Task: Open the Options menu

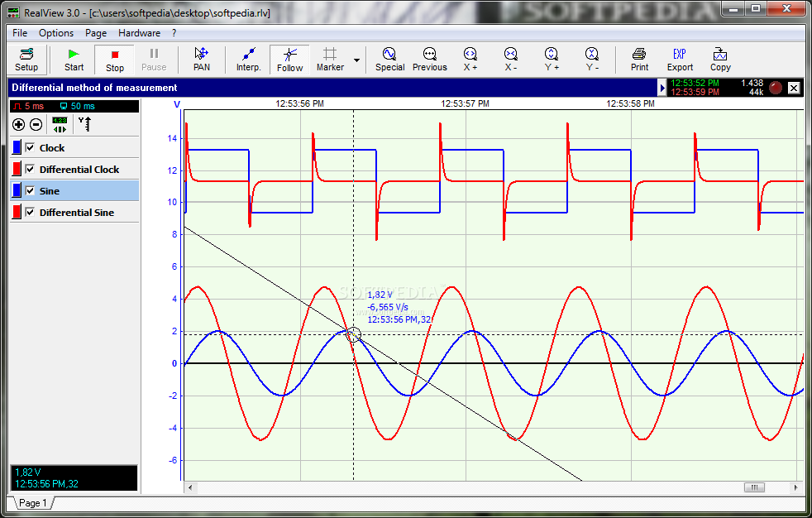Action: pyautogui.click(x=56, y=33)
